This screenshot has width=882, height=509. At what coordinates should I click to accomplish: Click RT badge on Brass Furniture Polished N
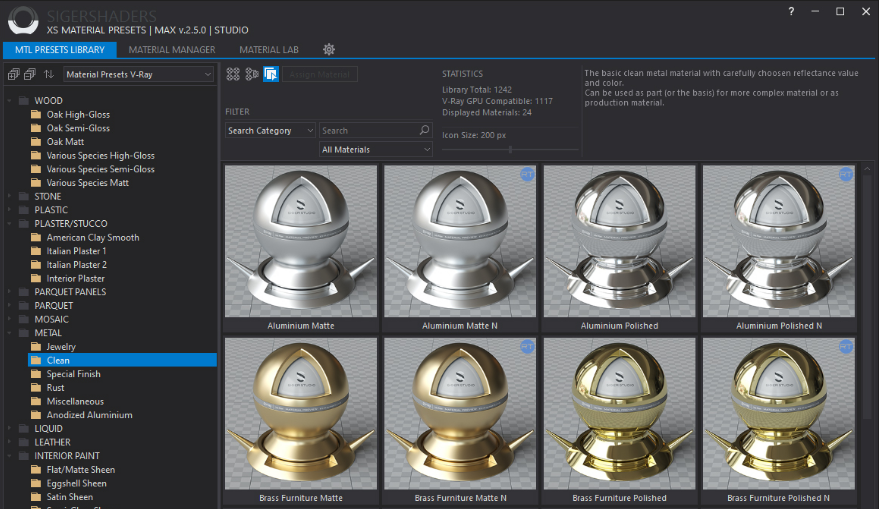click(846, 346)
